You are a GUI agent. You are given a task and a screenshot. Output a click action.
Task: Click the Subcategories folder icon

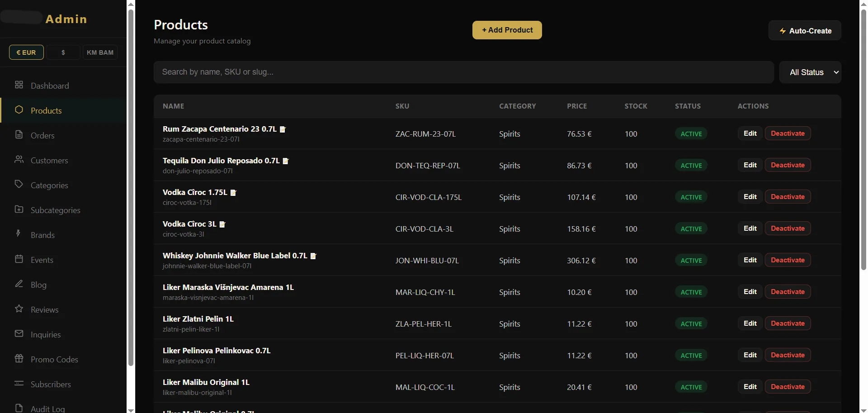[19, 209]
